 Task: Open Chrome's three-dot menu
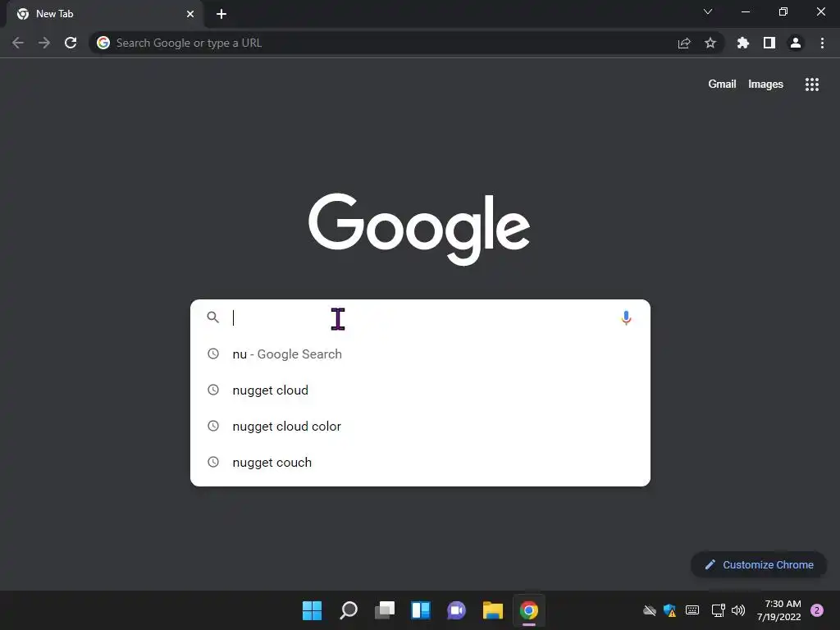pos(822,43)
